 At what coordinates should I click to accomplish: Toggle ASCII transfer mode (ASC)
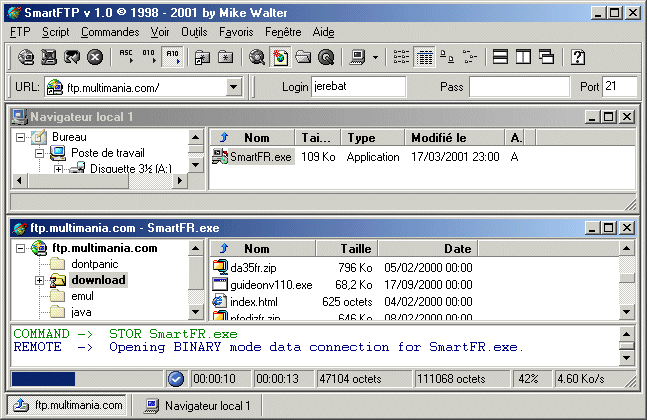coord(126,57)
